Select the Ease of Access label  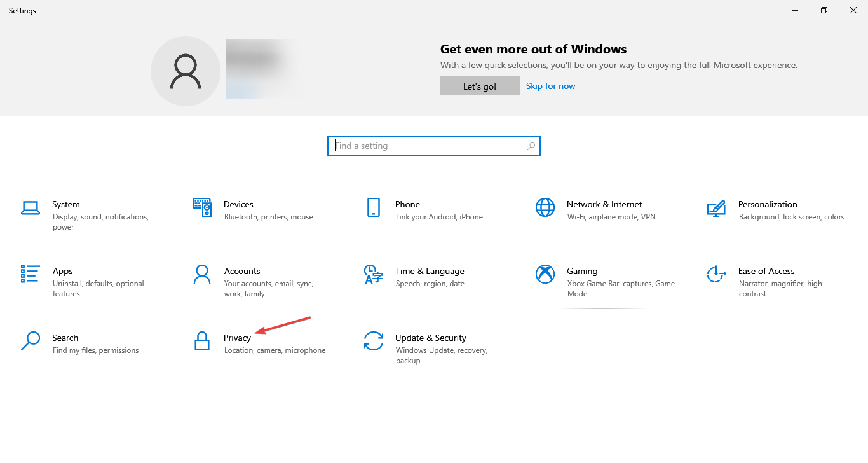pyautogui.click(x=766, y=271)
